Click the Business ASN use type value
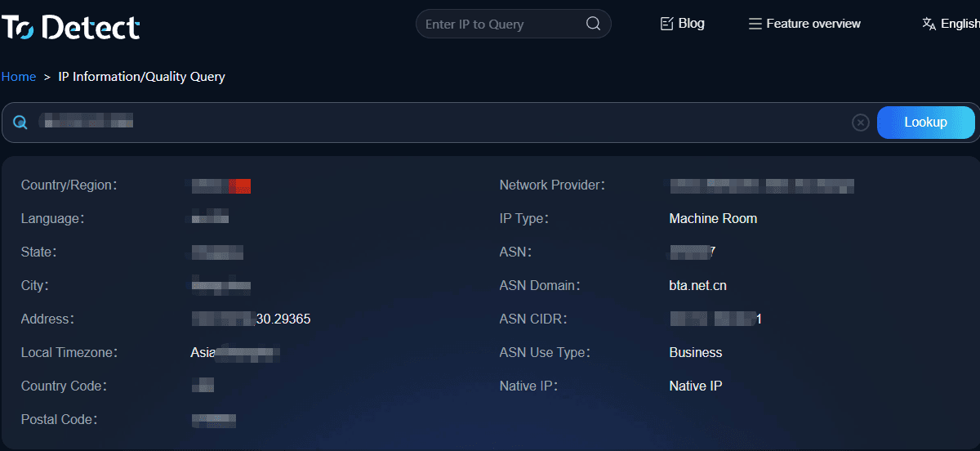The height and width of the screenshot is (451, 980). coord(696,353)
